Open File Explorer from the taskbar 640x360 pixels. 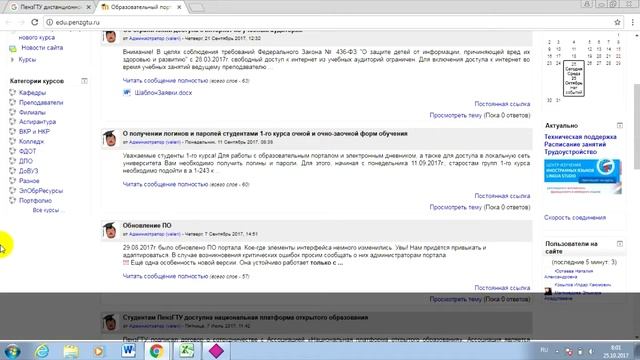[x=71, y=351]
